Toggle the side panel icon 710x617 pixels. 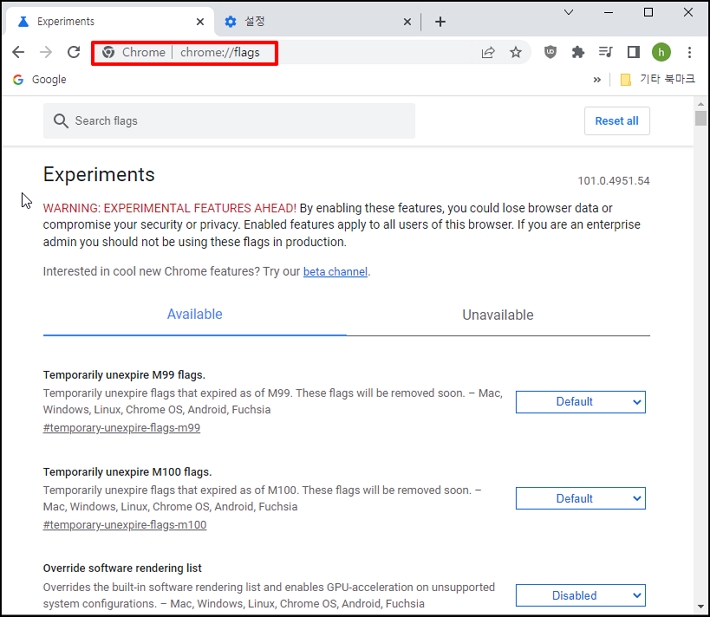pos(633,52)
